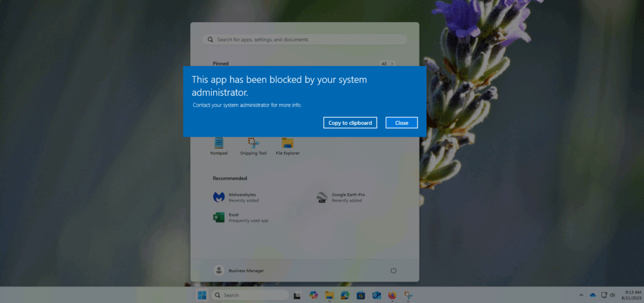Screen dimensions: 644x303
Task: Open Task View on the taskbar
Action: [x=297, y=295]
